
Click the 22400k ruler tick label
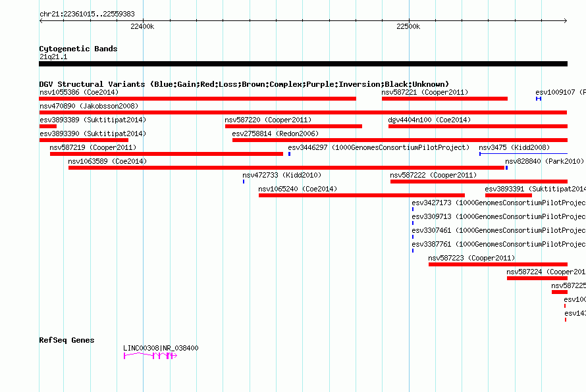pos(142,26)
